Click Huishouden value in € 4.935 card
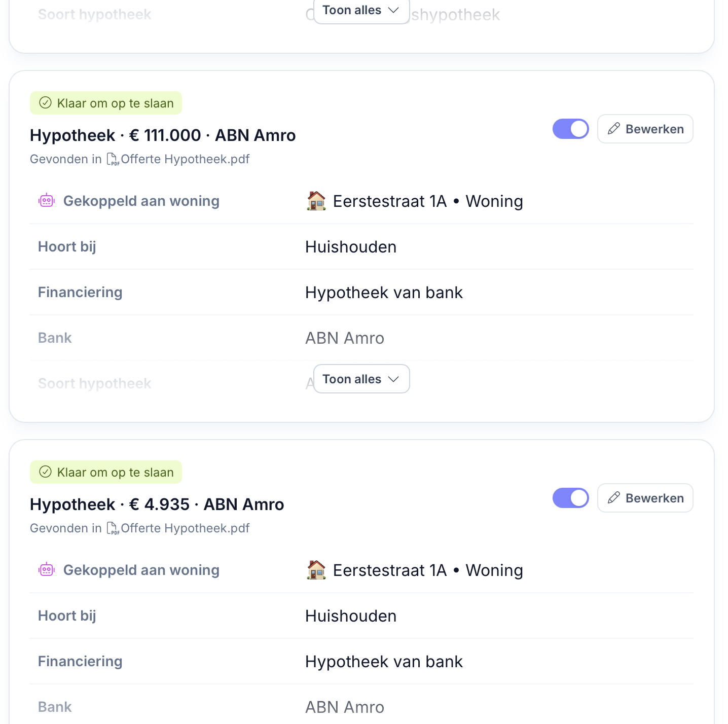Image resolution: width=728 pixels, height=724 pixels. click(x=351, y=616)
